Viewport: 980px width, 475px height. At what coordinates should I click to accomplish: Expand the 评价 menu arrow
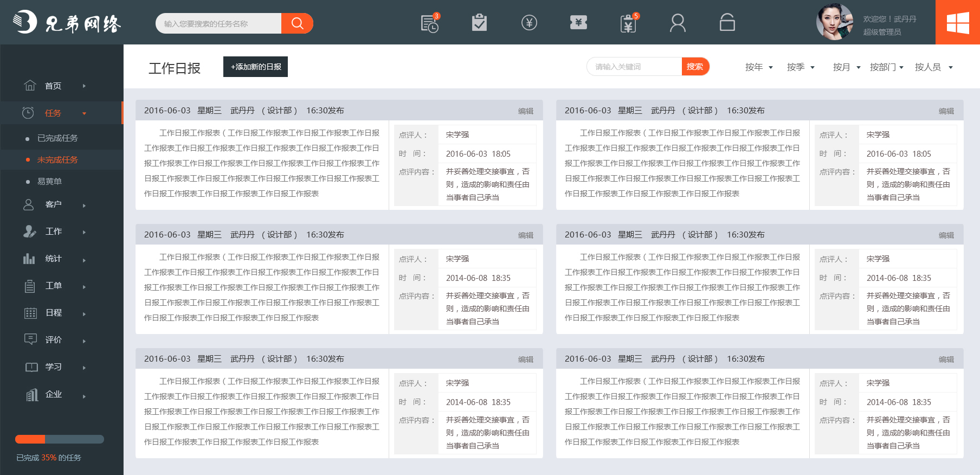[84, 341]
